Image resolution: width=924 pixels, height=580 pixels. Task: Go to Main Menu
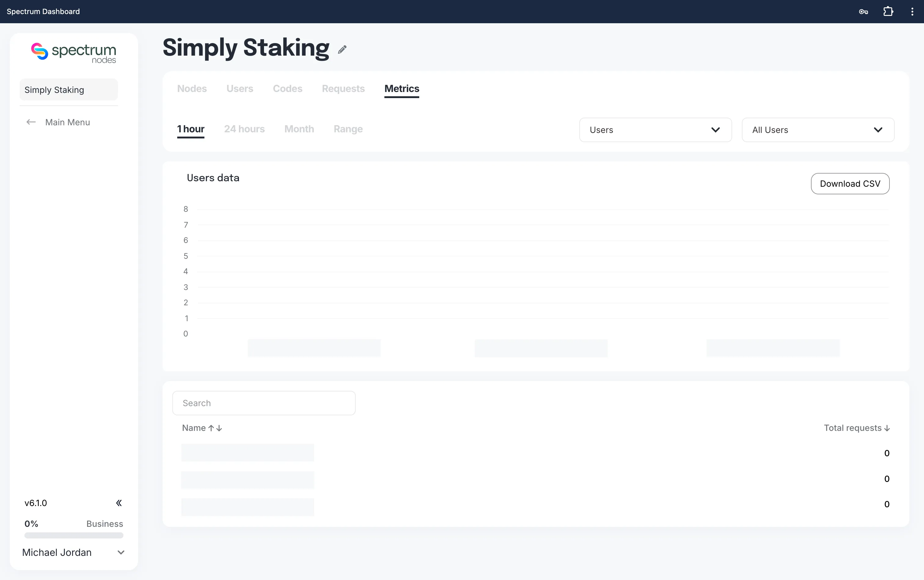68,122
